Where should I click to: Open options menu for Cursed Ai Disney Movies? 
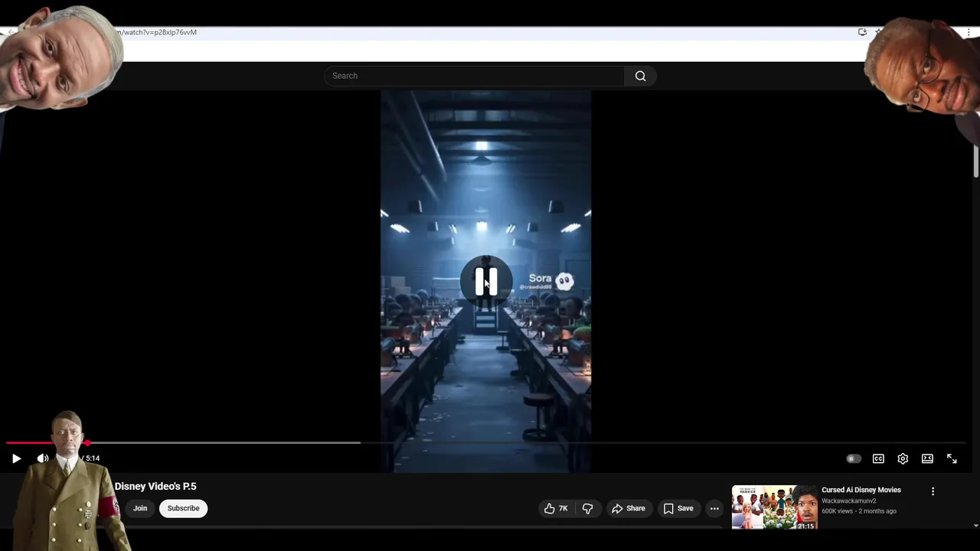(933, 491)
